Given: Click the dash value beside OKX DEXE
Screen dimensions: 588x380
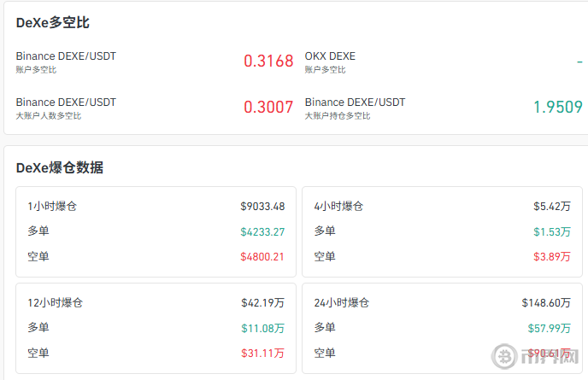Looking at the screenshot, I should pos(579,61).
